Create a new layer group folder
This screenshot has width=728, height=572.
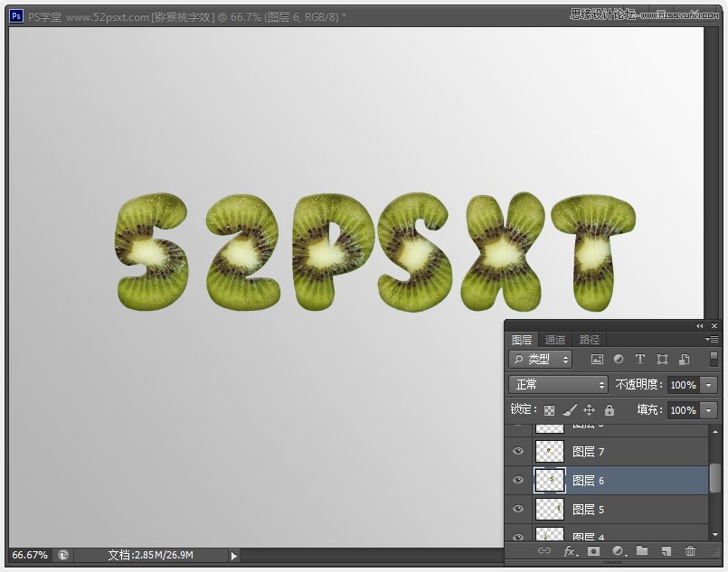(642, 550)
